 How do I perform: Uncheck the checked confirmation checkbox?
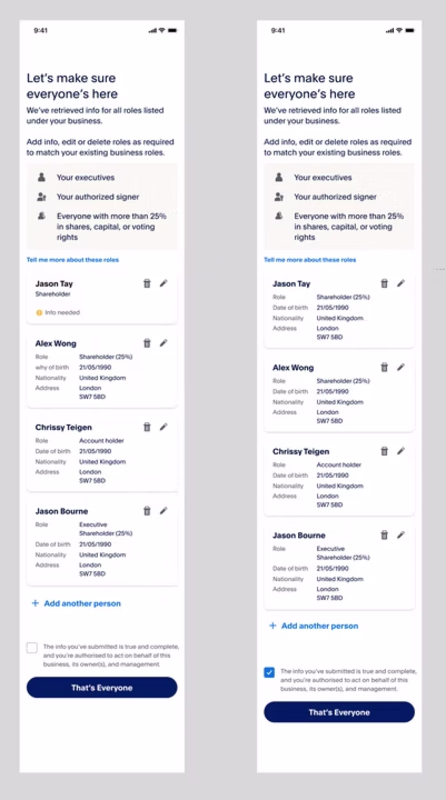tap(269, 672)
